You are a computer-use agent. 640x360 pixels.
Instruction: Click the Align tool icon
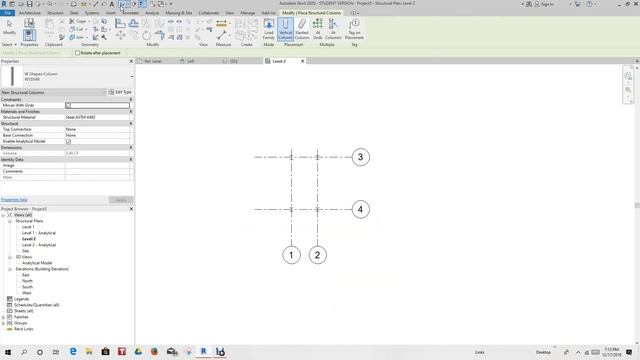point(120,23)
